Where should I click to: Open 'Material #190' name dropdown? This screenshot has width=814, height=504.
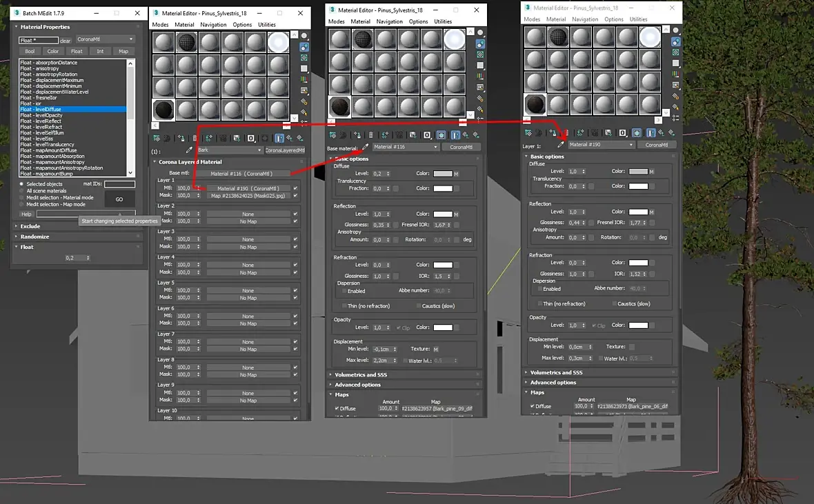coord(601,145)
